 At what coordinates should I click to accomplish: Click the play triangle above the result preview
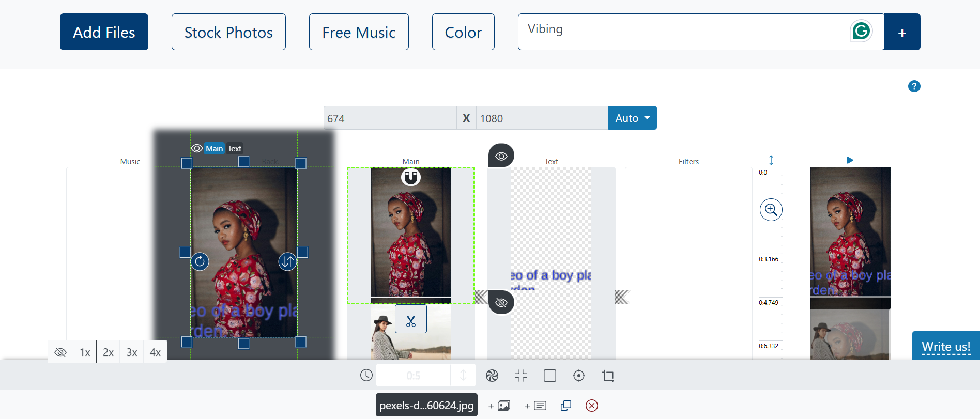850,160
